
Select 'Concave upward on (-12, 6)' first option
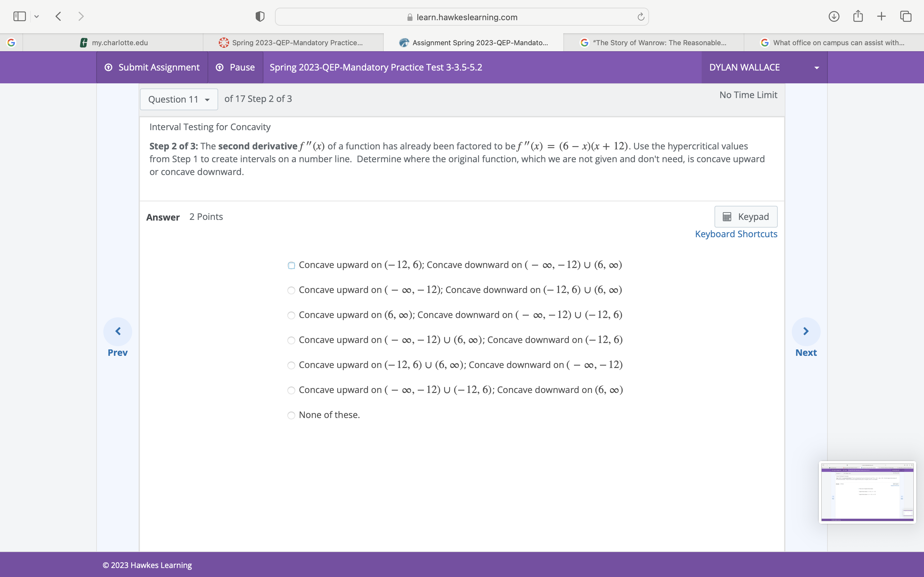coord(291,266)
